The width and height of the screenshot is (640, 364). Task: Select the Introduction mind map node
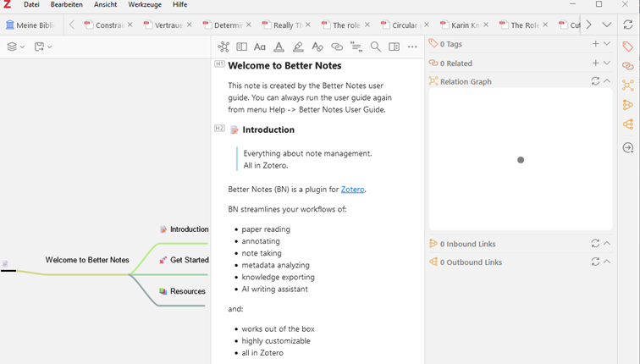tap(184, 229)
